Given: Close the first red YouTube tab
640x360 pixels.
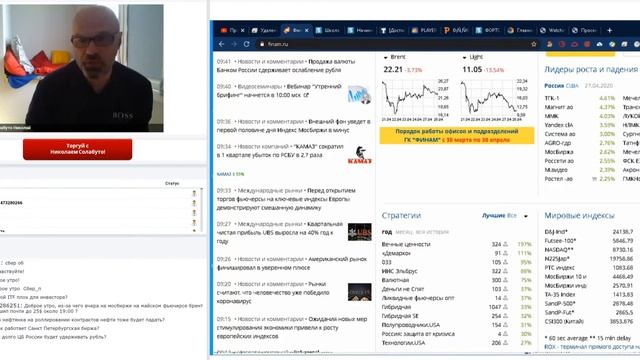Looking at the screenshot, I should pyautogui.click(x=242, y=30).
